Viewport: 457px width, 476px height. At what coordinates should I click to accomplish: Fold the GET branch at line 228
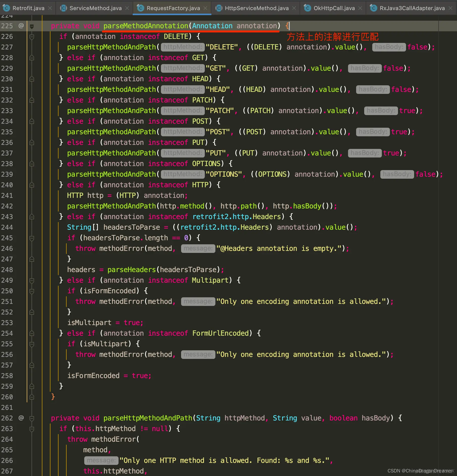(32, 58)
